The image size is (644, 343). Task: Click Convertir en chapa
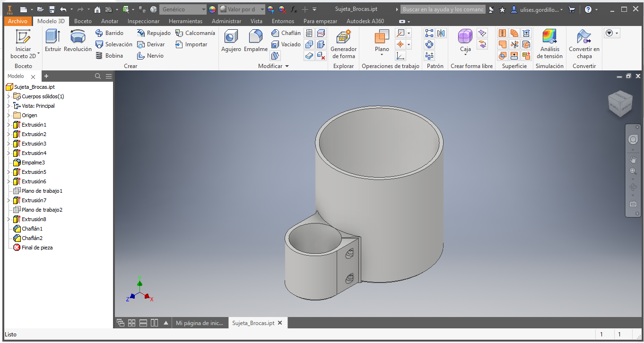point(584,44)
